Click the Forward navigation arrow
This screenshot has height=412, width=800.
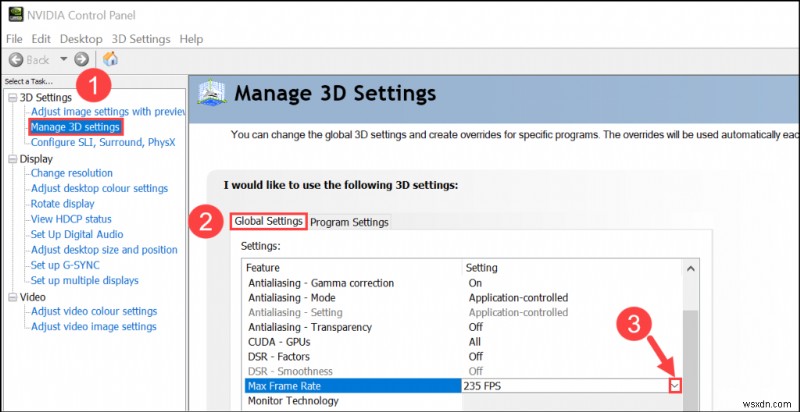pyautogui.click(x=81, y=59)
